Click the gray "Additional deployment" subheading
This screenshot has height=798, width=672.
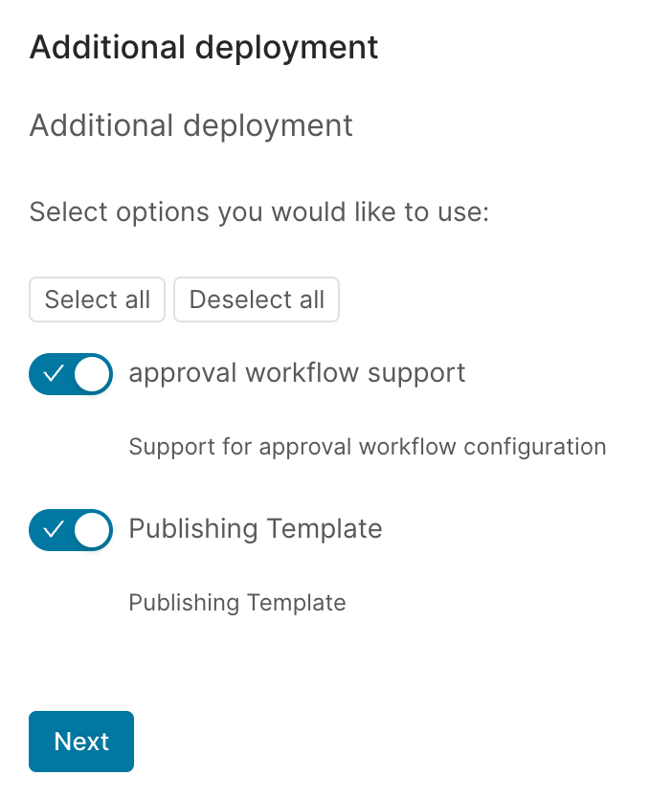pyautogui.click(x=191, y=125)
